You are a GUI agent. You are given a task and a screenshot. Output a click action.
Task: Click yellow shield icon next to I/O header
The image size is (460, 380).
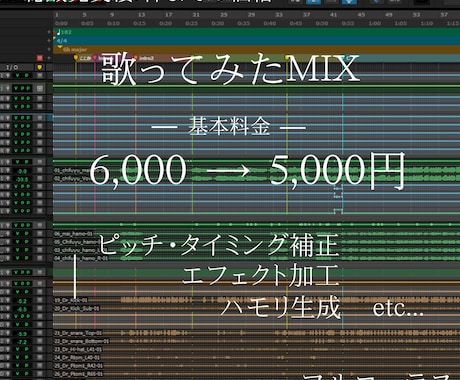click(x=40, y=67)
